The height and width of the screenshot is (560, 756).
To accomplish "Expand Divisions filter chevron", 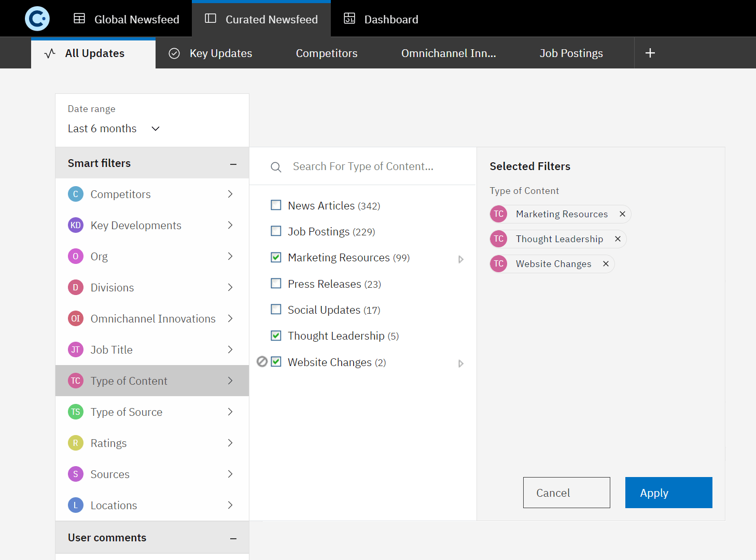I will click(x=230, y=287).
